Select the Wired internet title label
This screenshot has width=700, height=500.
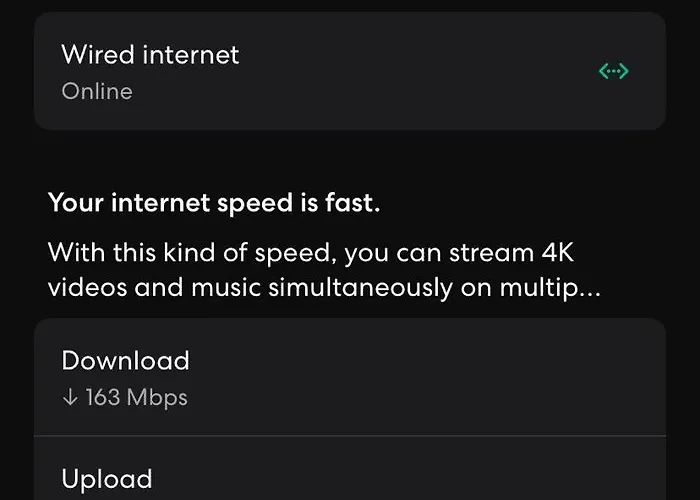[150, 54]
